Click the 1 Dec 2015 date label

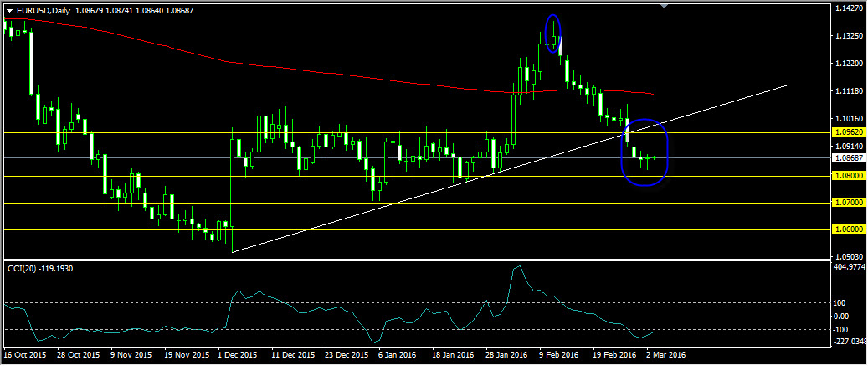pos(238,353)
